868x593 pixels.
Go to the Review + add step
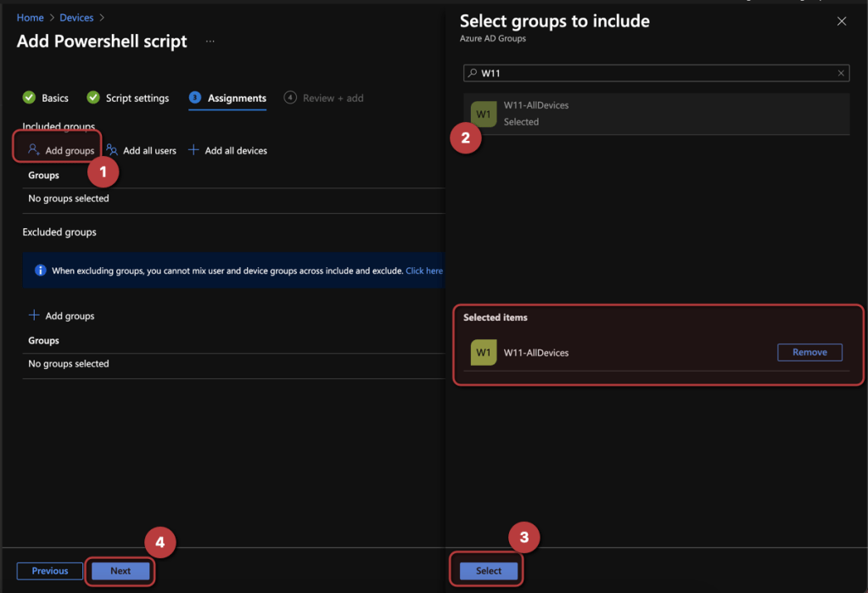pos(324,98)
